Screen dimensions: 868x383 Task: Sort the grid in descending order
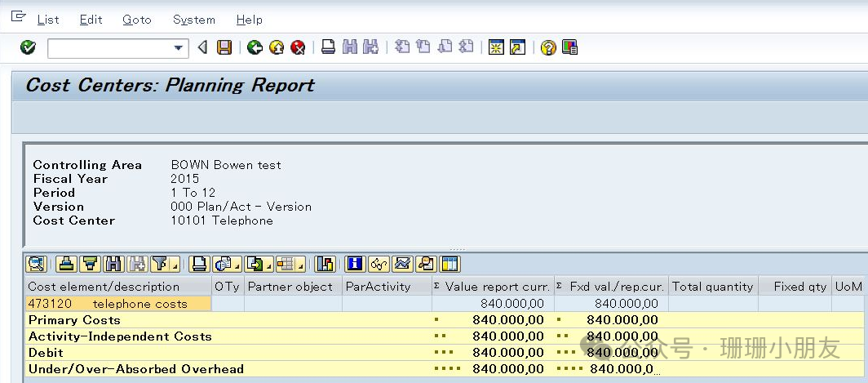click(x=90, y=264)
